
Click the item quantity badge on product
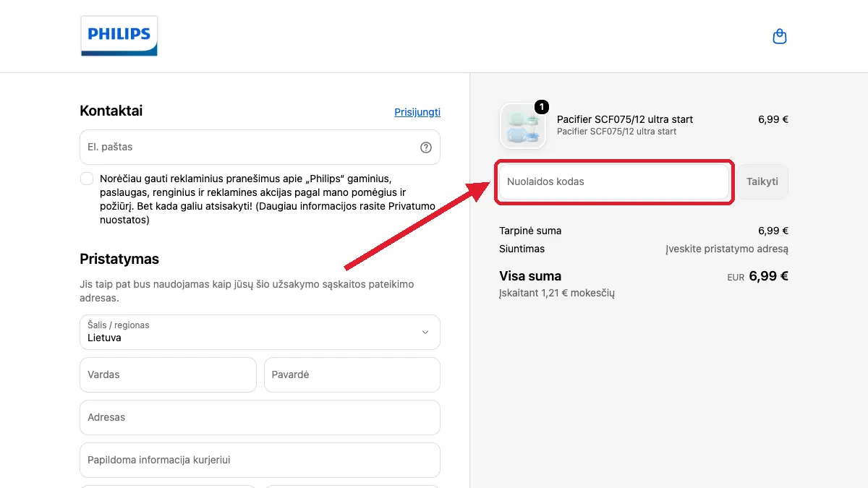point(541,107)
